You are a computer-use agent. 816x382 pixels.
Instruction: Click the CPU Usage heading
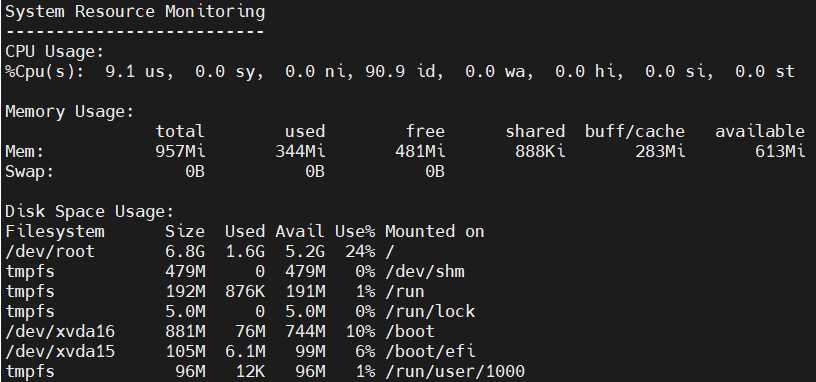[55, 52]
